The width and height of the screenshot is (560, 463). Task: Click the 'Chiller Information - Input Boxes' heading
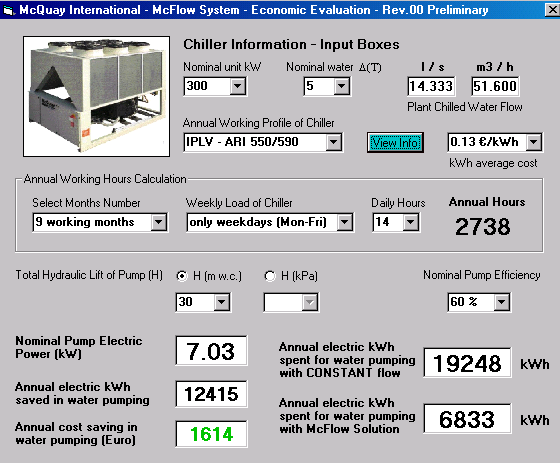coord(291,45)
